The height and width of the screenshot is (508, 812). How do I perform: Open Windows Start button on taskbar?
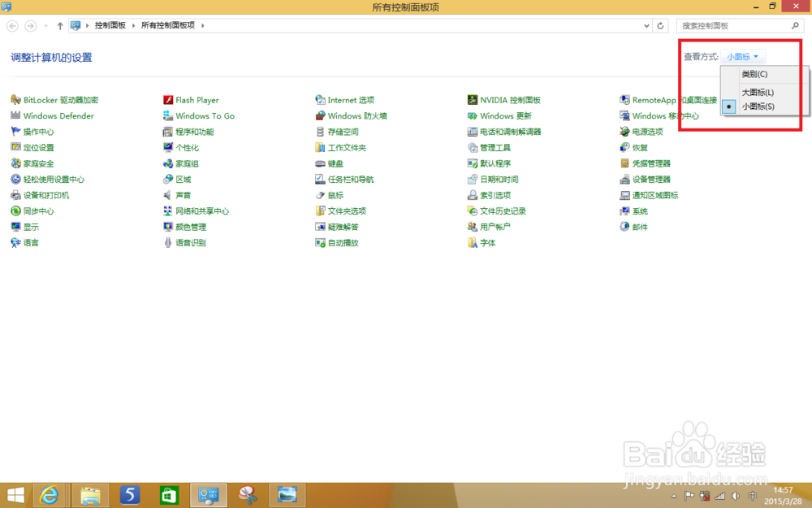coord(15,496)
